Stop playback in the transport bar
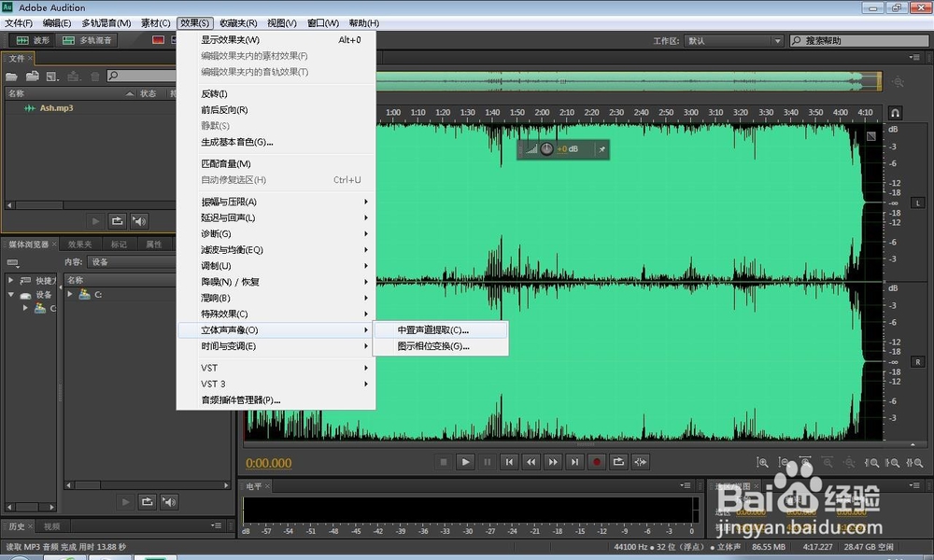This screenshot has width=934, height=560. (x=443, y=462)
